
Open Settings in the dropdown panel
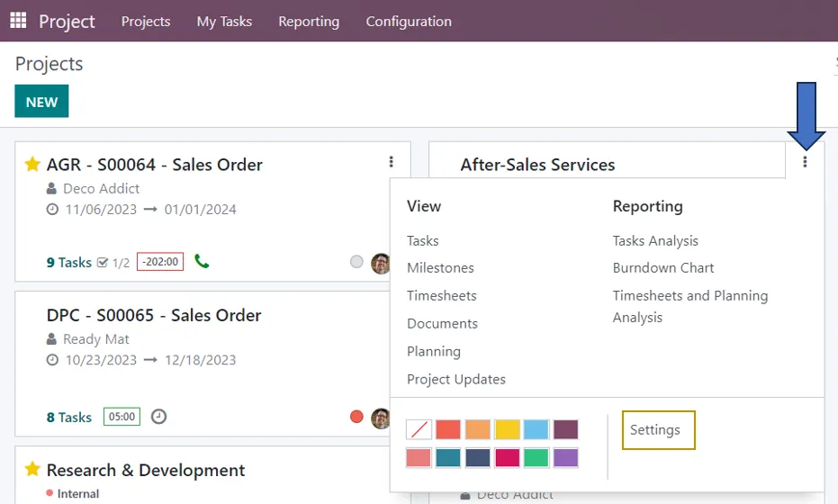[x=659, y=429]
